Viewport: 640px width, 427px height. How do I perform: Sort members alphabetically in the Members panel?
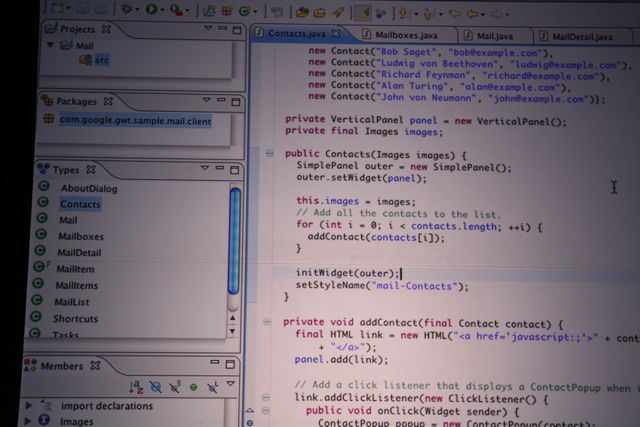point(137,387)
